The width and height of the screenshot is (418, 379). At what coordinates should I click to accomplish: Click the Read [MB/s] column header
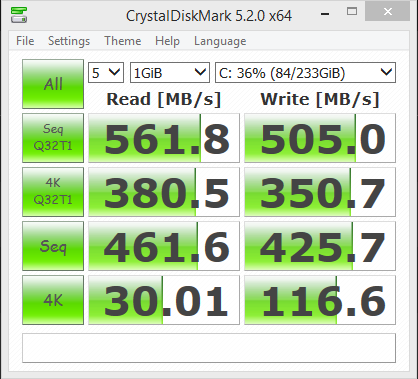click(164, 99)
